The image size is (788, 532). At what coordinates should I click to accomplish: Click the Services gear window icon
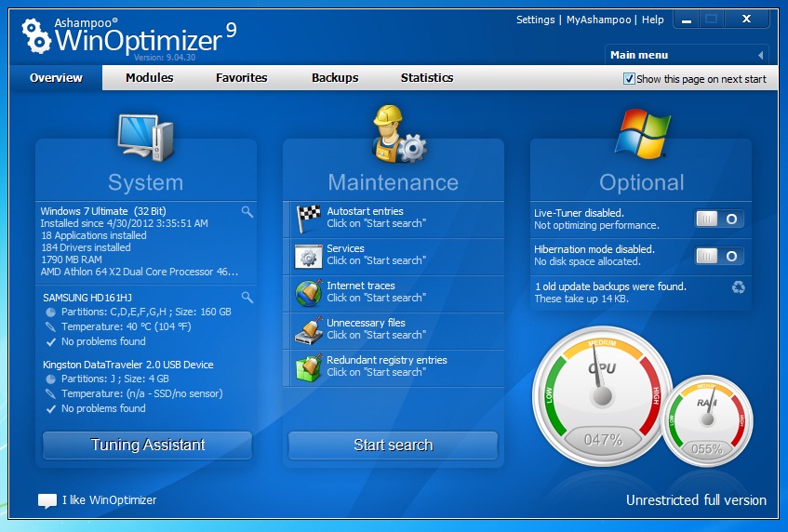[308, 257]
